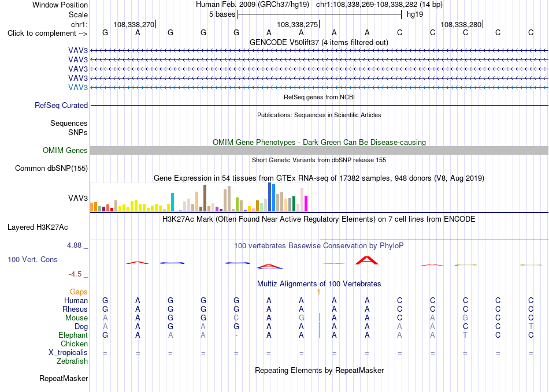Click the 4.88 PhyloP upper limit value
Screen dimensions: 549x392
pos(74,245)
